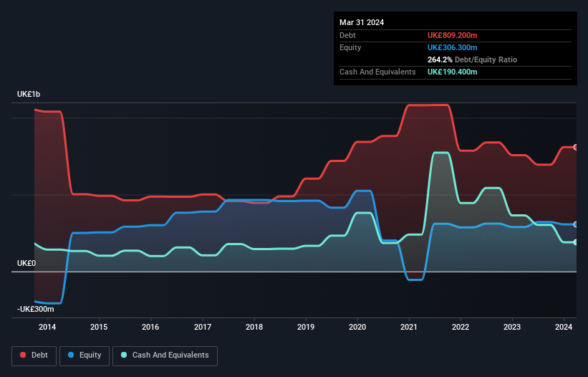Toggle the Equity series legend button

click(85, 355)
